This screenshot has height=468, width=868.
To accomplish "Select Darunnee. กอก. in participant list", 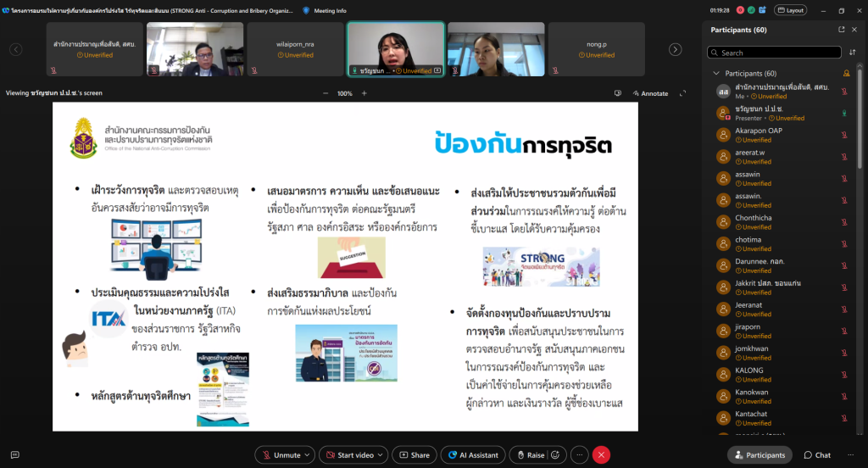I will (782, 265).
